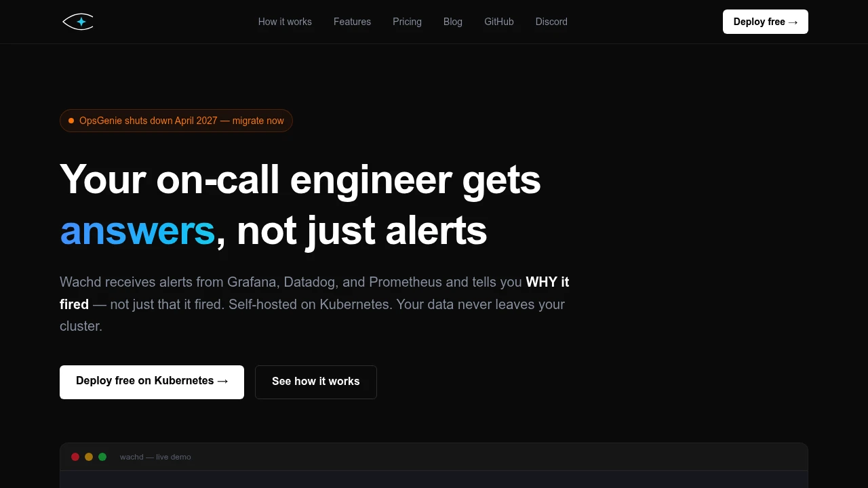Click the yellow dot in demo window
The height and width of the screenshot is (488, 868).
89,457
